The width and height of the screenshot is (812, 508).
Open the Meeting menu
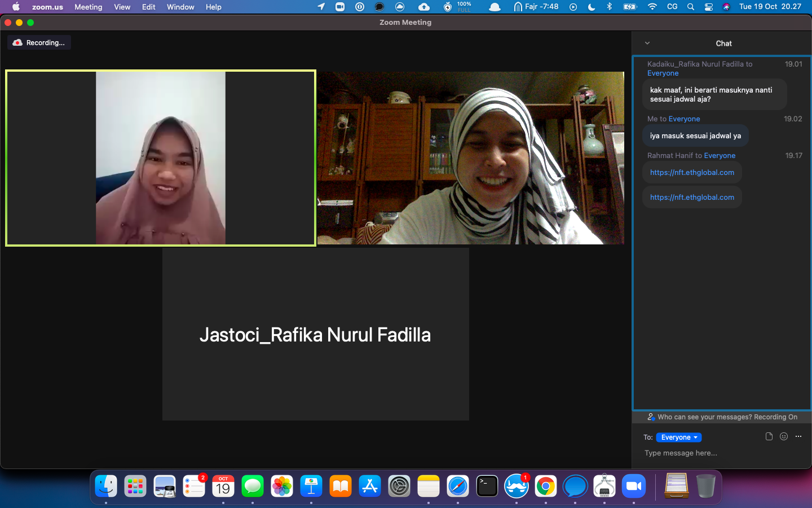(89, 7)
